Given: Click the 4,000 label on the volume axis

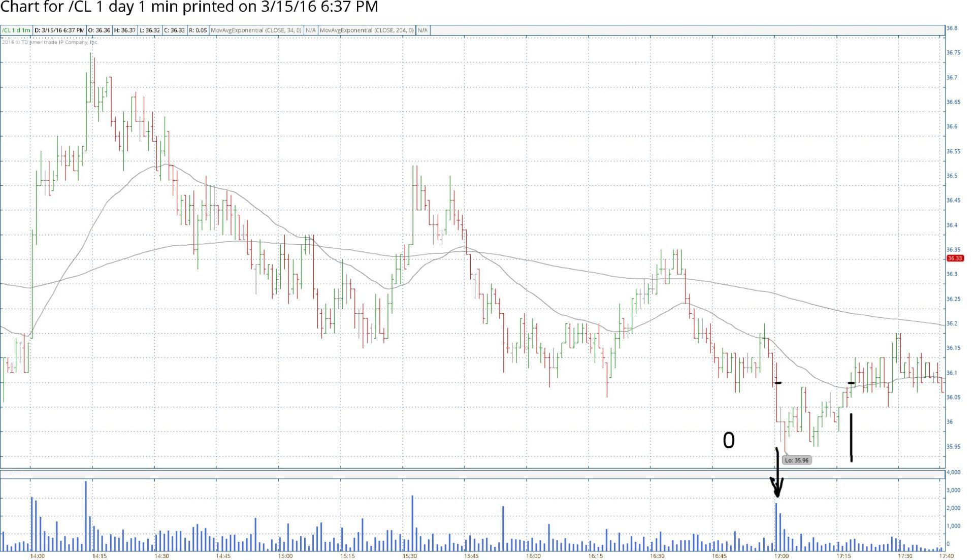Looking at the screenshot, I should pos(953,472).
